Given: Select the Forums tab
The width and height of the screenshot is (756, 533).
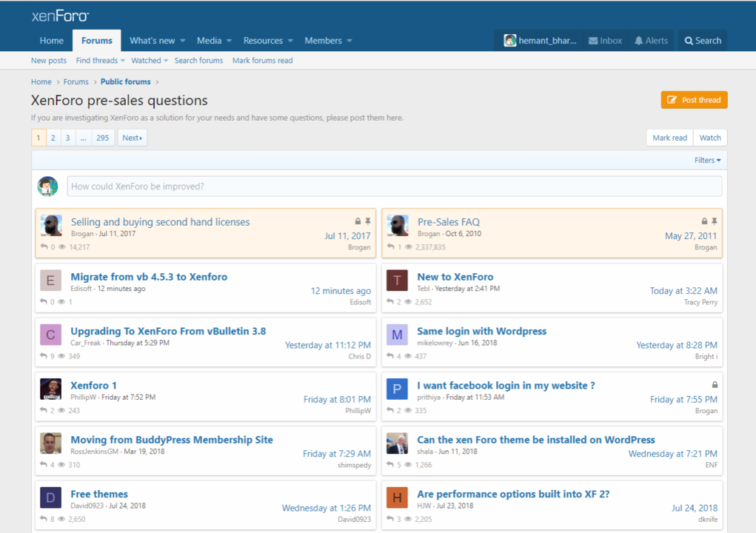Looking at the screenshot, I should tap(97, 41).
